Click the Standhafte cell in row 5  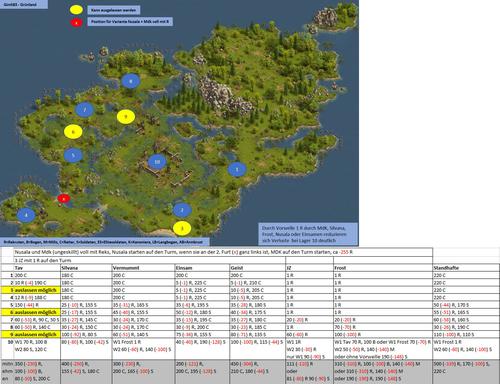466,305
